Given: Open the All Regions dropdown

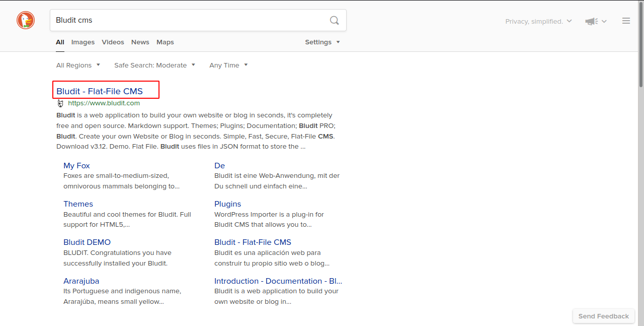Looking at the screenshot, I should 78,66.
